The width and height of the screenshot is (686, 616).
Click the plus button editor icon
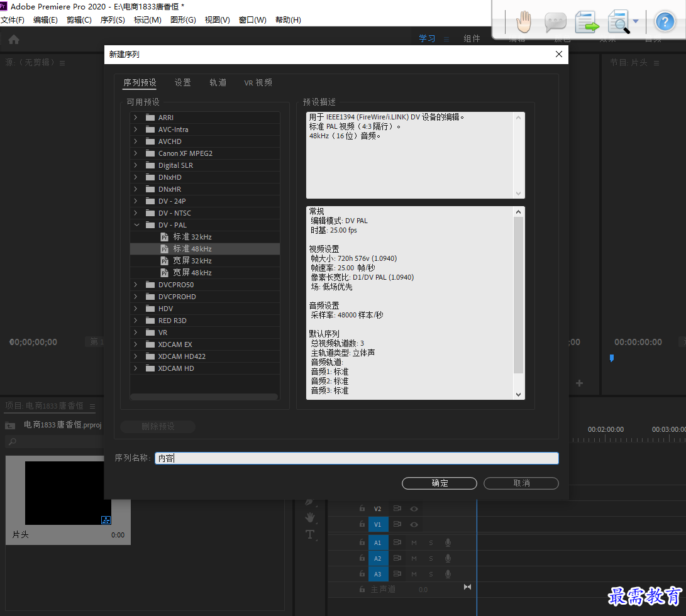click(579, 383)
